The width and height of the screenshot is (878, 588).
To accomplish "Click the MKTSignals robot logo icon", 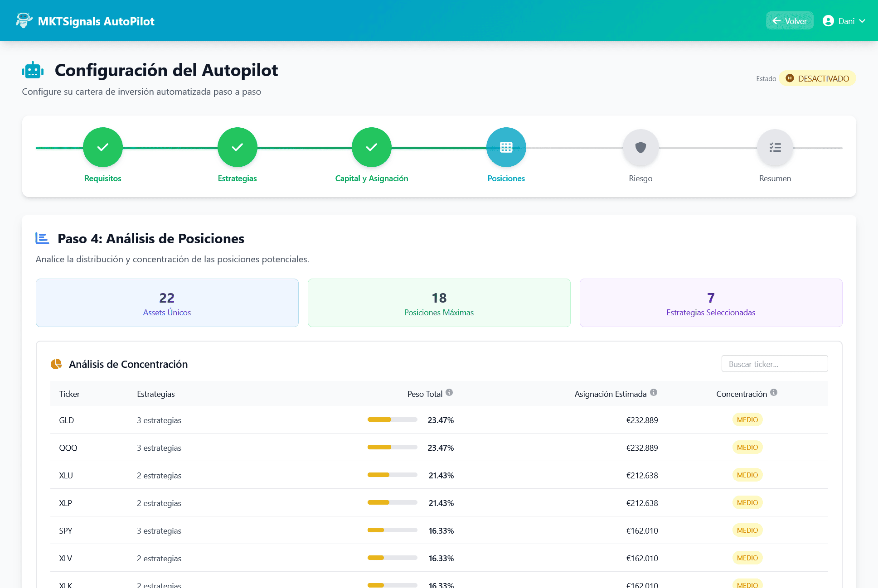I will point(24,20).
